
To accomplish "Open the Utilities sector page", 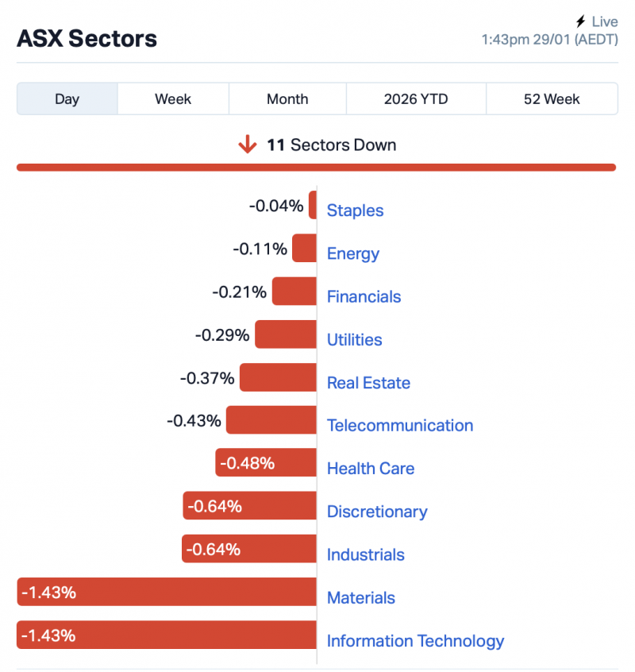I will click(x=354, y=339).
